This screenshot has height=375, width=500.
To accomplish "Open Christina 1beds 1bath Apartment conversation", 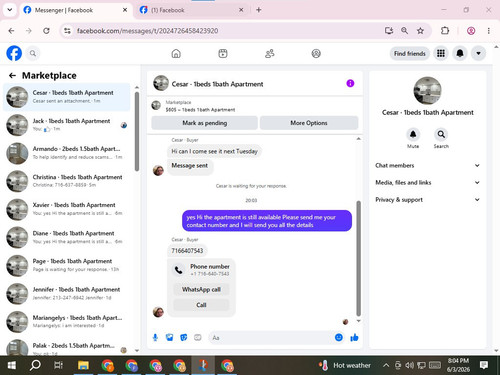I will coord(67,181).
